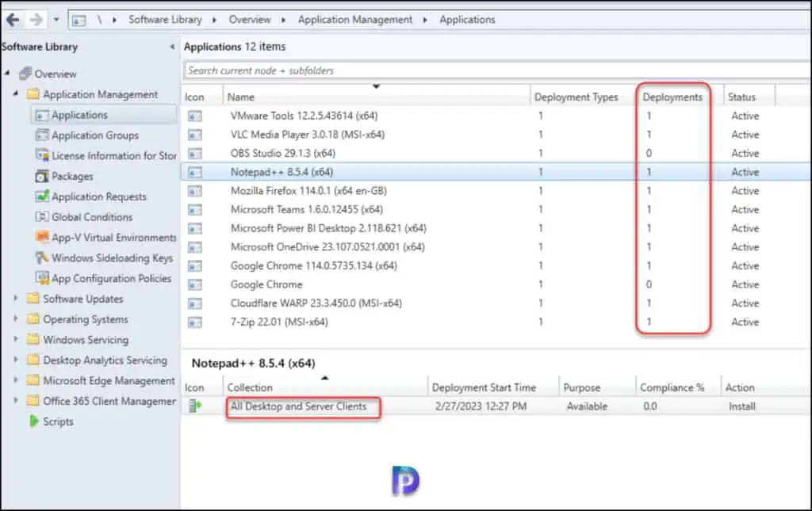Sort by the Deployment Types column
The image size is (812, 511).
[x=576, y=97]
